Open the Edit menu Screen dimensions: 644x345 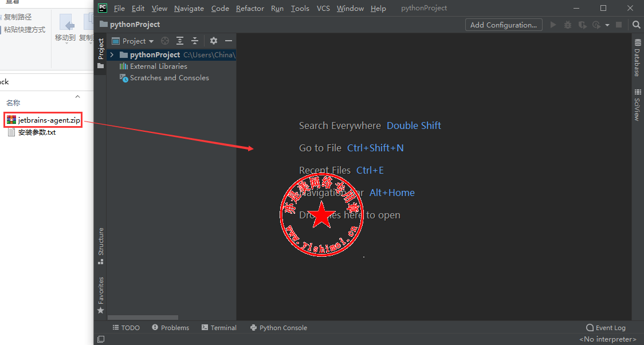[138, 8]
